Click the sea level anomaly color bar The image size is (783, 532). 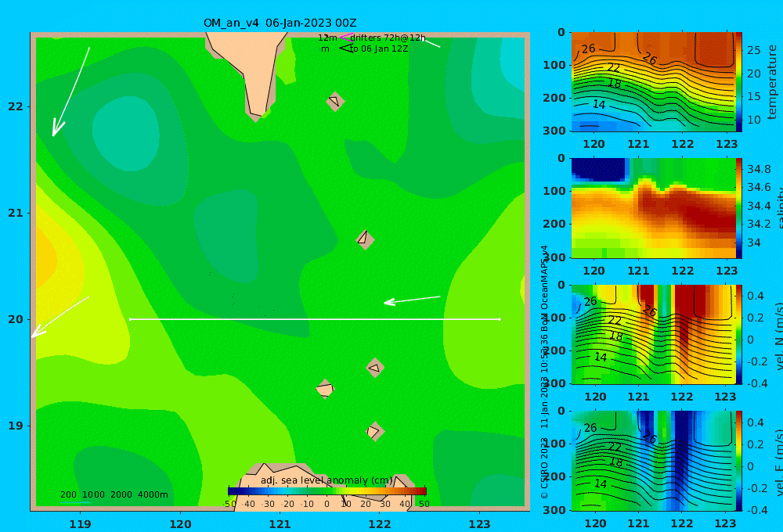tap(327, 491)
